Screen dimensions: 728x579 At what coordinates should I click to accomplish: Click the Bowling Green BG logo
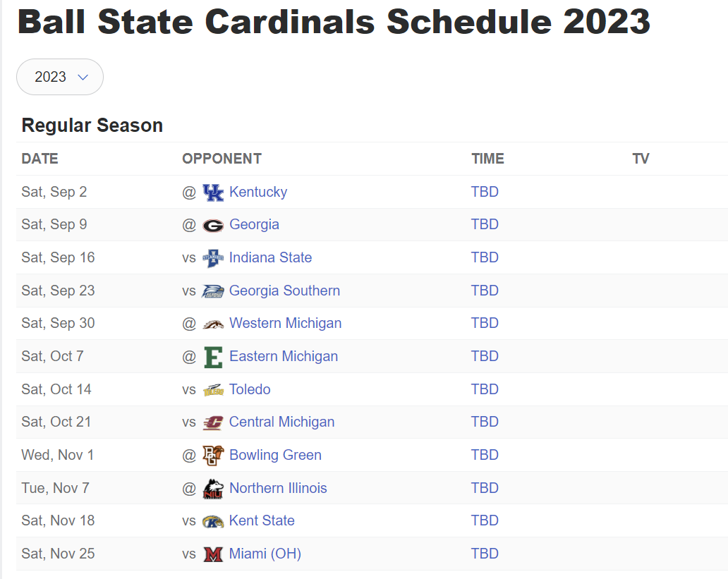point(213,456)
